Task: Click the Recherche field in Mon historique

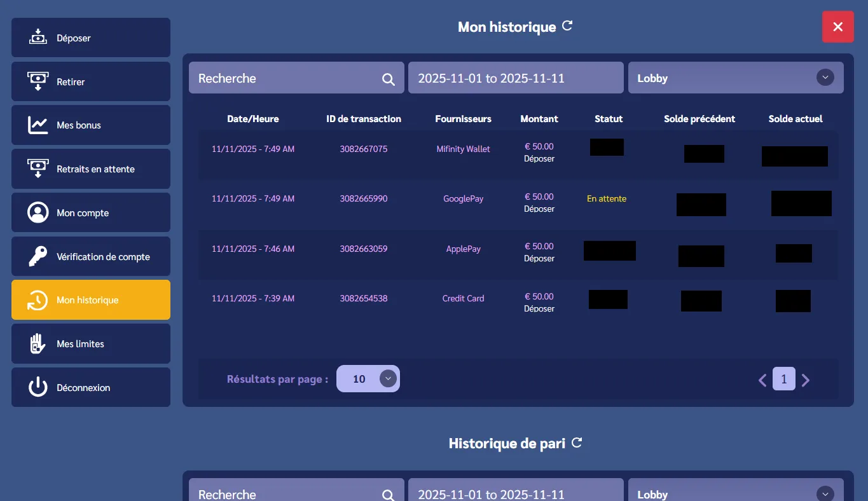Action: [296, 78]
